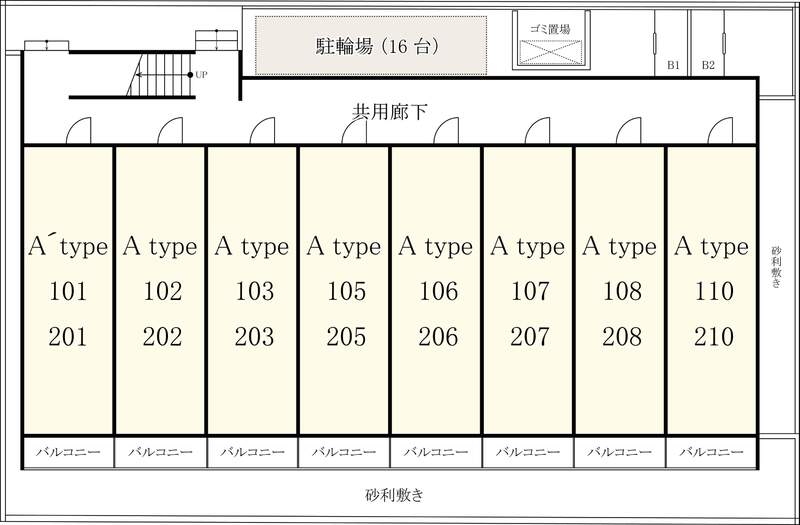The image size is (800, 525).
Task: Click the バルコニー label below unit 110
Action: click(712, 452)
